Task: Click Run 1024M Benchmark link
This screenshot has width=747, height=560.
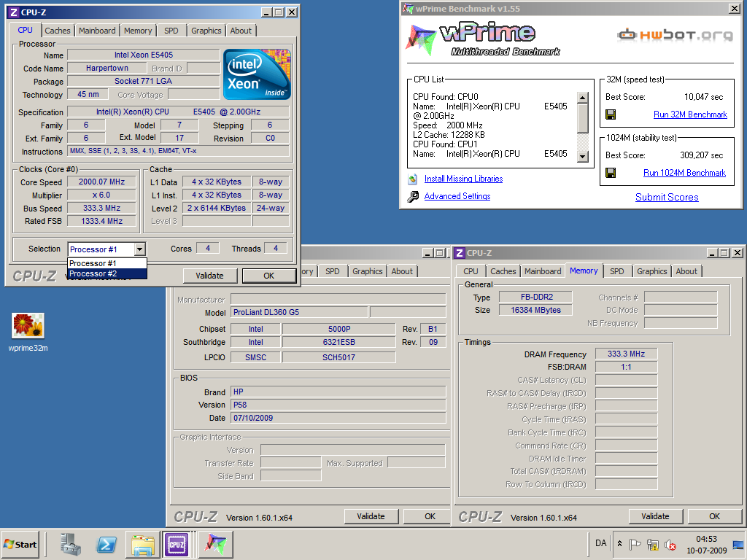Action: click(x=684, y=173)
